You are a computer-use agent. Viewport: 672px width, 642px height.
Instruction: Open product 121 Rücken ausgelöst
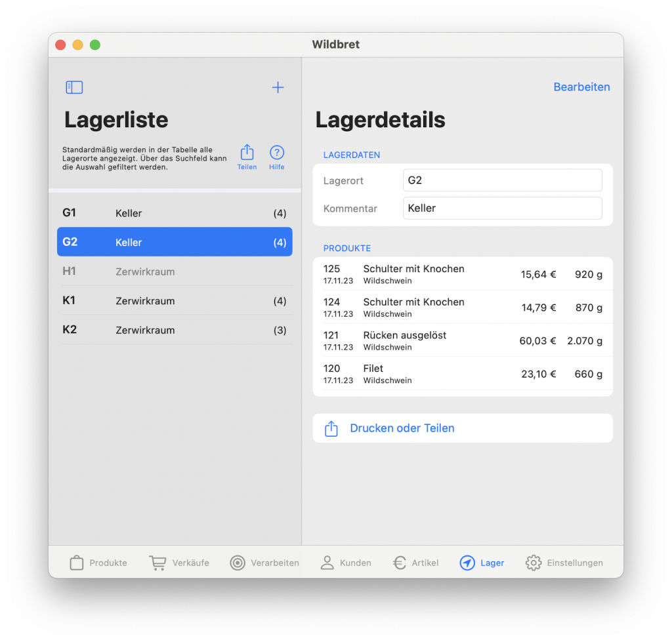pyautogui.click(x=462, y=340)
